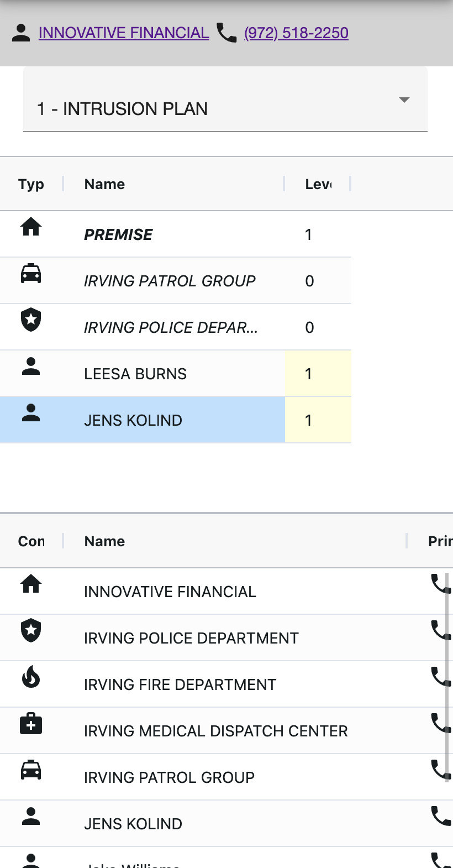The image size is (453, 868).
Task: Click phone icon for IRVING PATROL GROUP contact
Action: click(441, 770)
